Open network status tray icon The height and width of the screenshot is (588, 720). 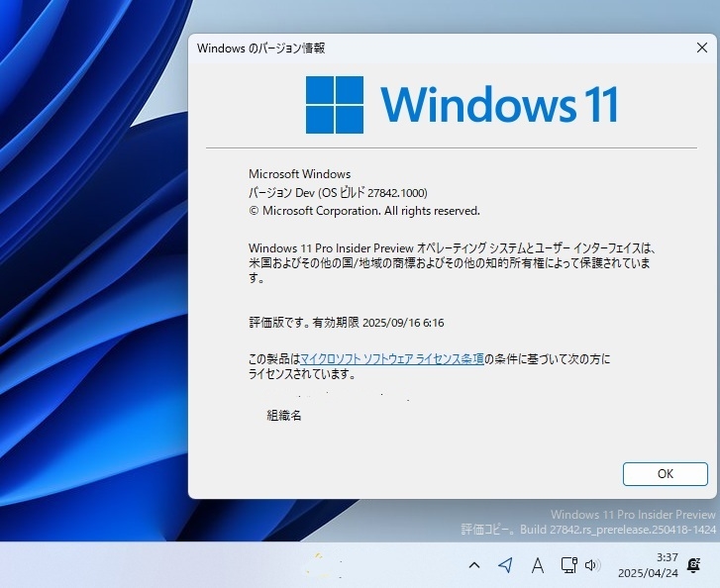pos(568,565)
